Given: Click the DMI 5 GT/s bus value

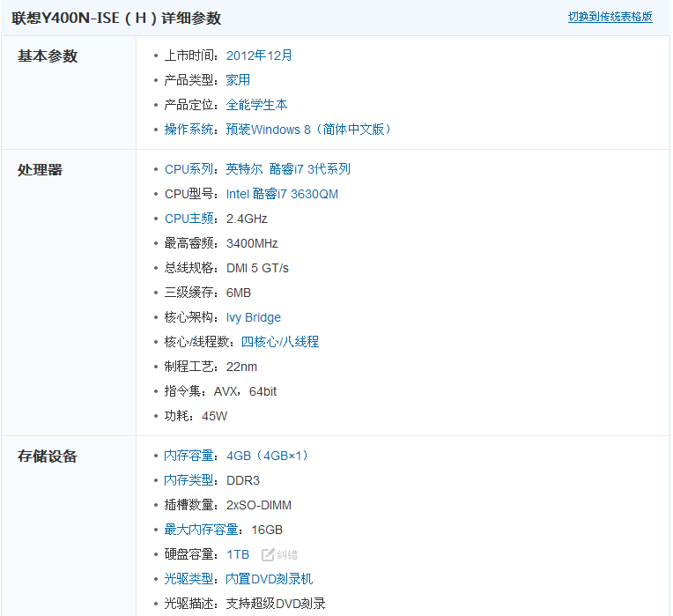Looking at the screenshot, I should pos(257,268).
